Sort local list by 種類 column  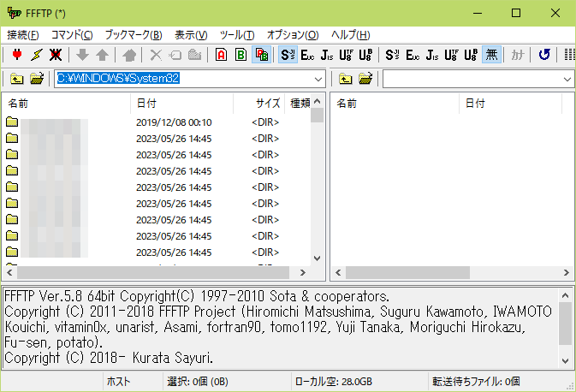click(x=298, y=104)
